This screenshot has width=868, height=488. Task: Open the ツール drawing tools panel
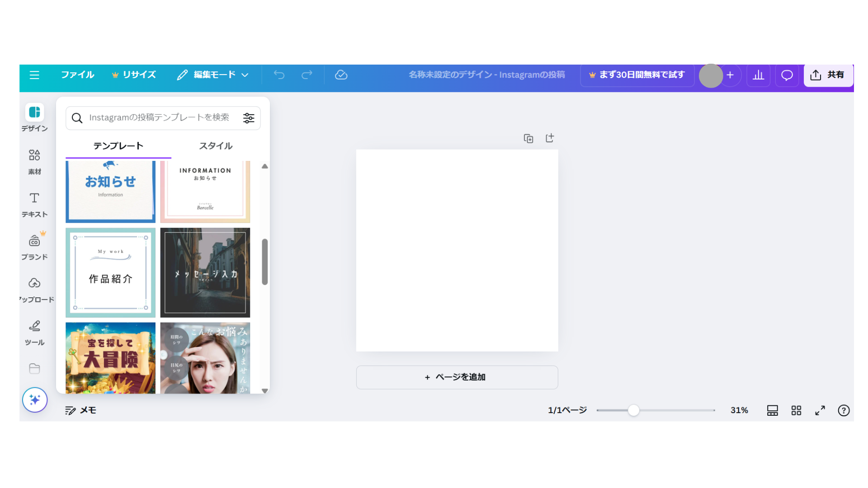(x=34, y=332)
